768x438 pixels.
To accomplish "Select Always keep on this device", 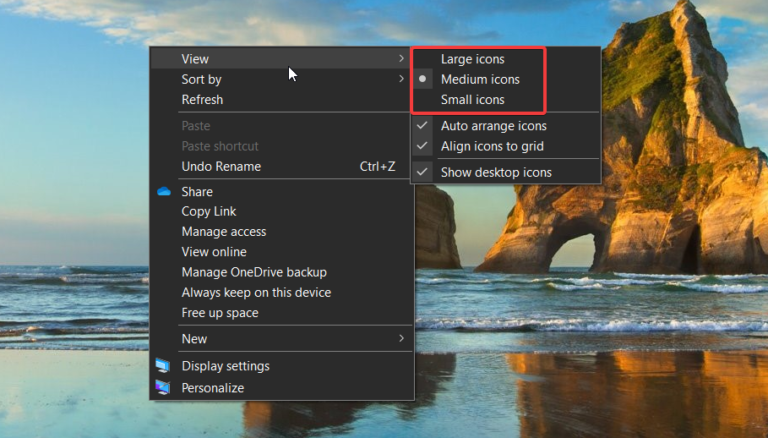I will [x=255, y=293].
